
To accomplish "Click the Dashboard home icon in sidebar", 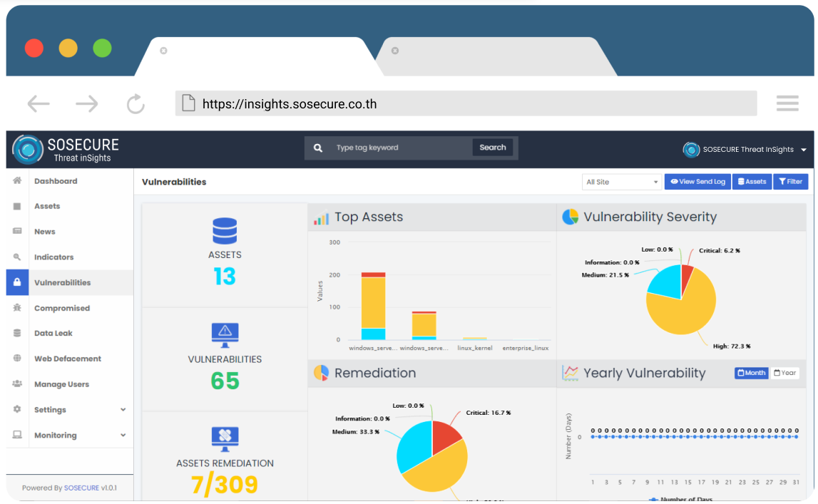I will point(17,181).
